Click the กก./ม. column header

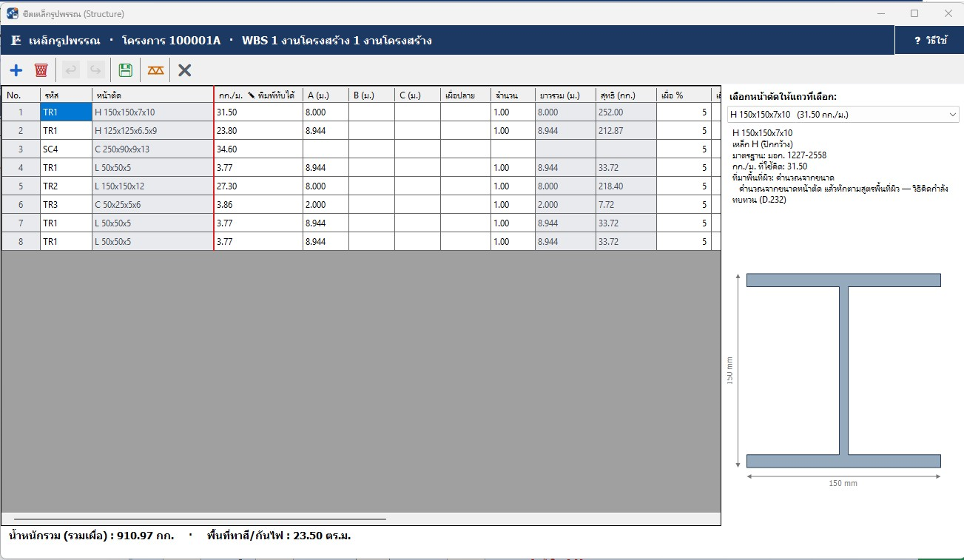point(259,95)
